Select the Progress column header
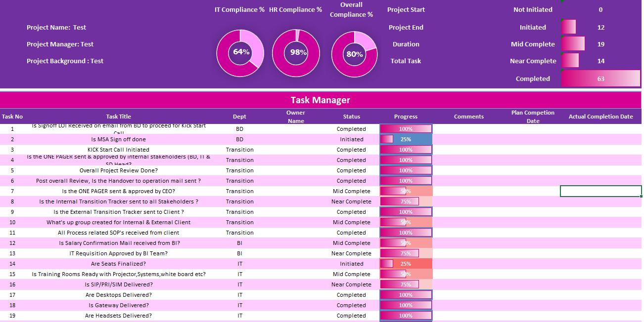This screenshot has width=644, height=322. click(x=406, y=117)
